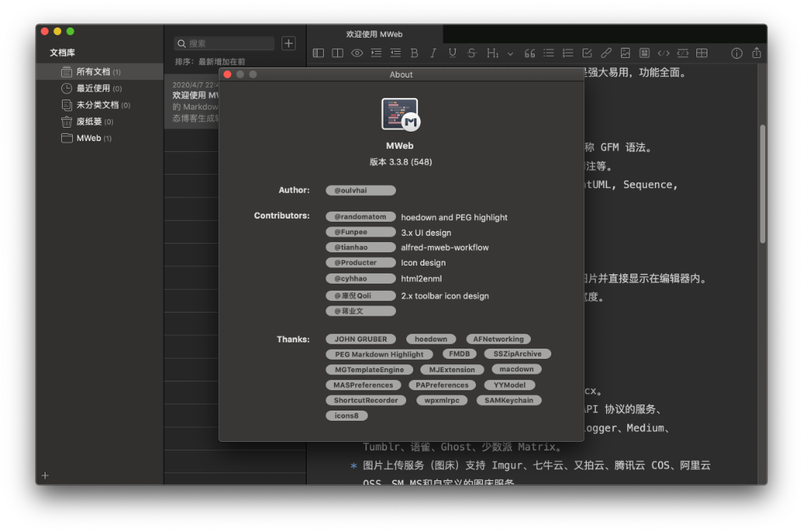Click the decrease indent toolbar icon
This screenshot has height=532, width=803.
[395, 53]
